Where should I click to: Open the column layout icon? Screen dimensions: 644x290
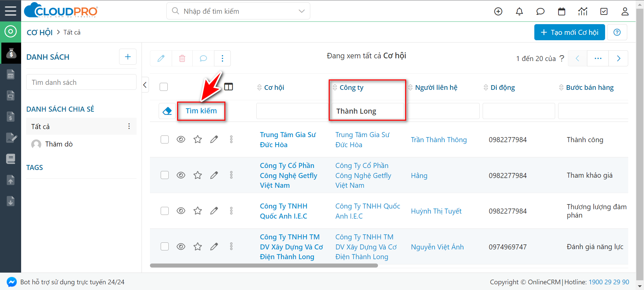point(228,87)
